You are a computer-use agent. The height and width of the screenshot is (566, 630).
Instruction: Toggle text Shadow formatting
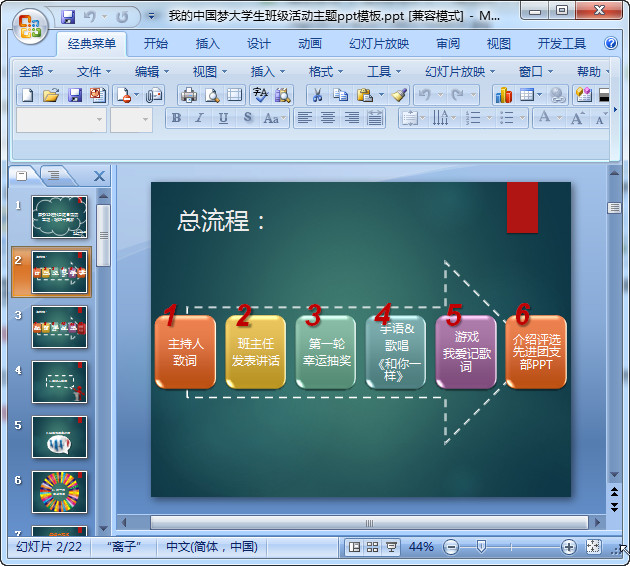[x=248, y=118]
